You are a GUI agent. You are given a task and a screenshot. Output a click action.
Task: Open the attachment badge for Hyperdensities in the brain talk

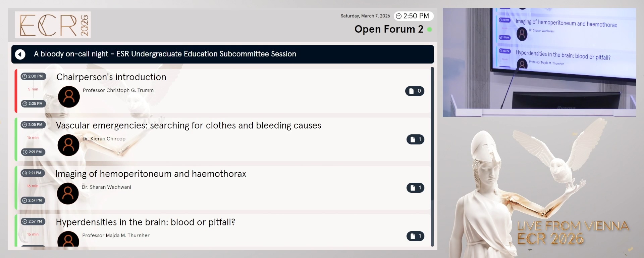(415, 236)
